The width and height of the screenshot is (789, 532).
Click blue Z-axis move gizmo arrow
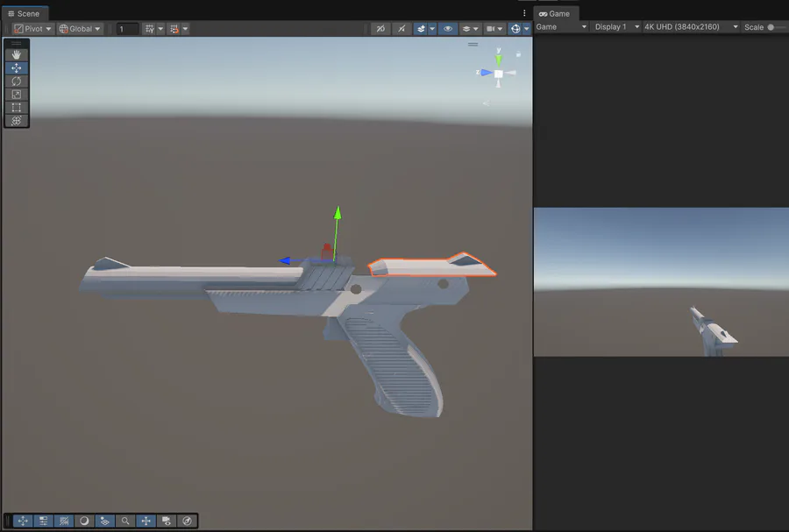pos(285,260)
